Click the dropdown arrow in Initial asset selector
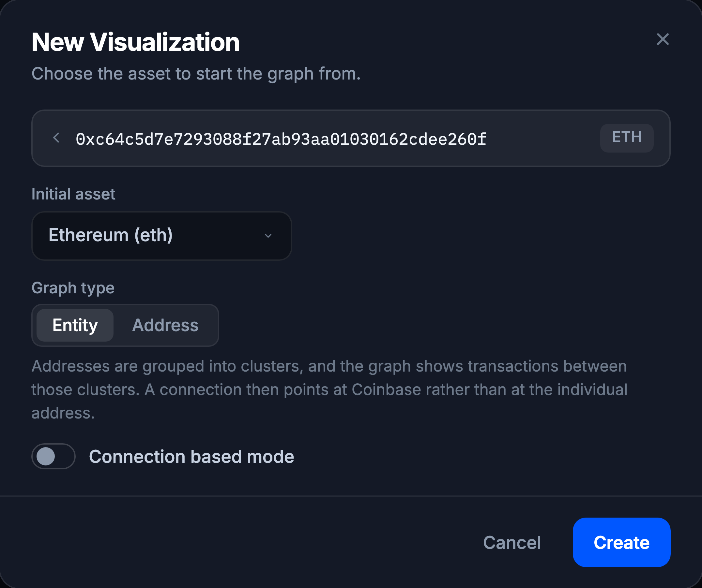 (x=268, y=236)
